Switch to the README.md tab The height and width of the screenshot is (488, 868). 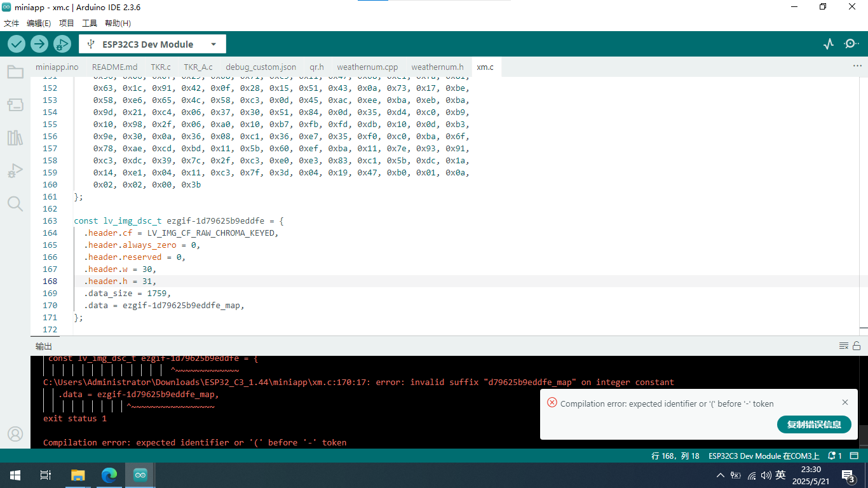[114, 67]
